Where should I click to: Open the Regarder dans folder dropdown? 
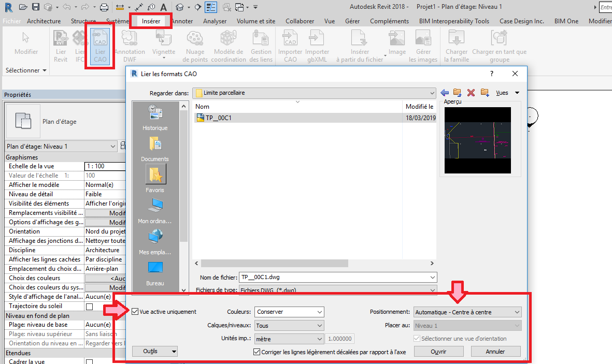(x=314, y=93)
